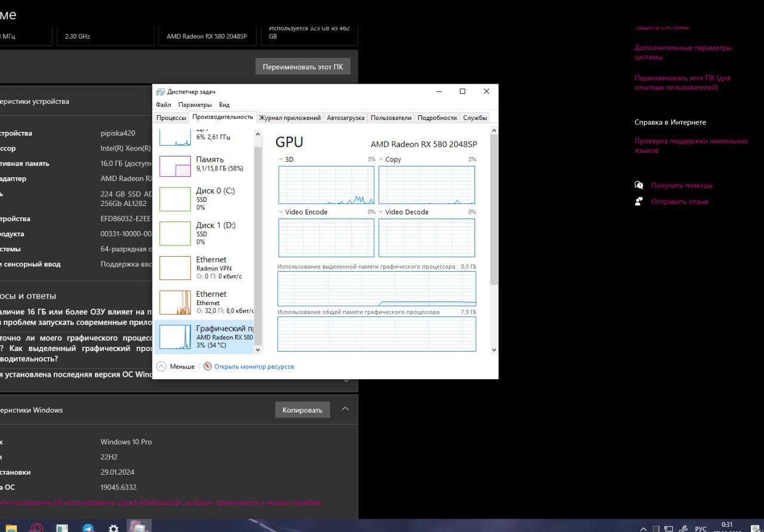Collapse the Windows characteristics section chevron
This screenshot has width=764, height=532.
tap(345, 409)
